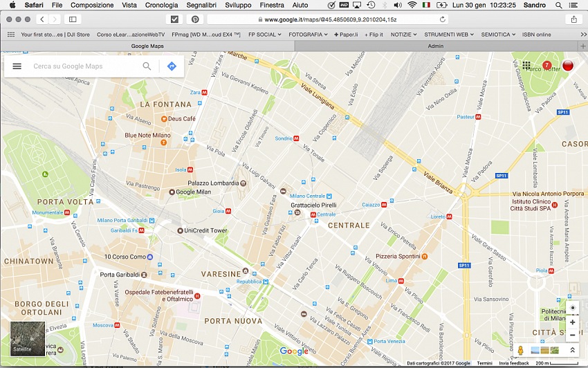Switch to Satellite view thumbnail
Screen dimensions: 588x368
28,339
